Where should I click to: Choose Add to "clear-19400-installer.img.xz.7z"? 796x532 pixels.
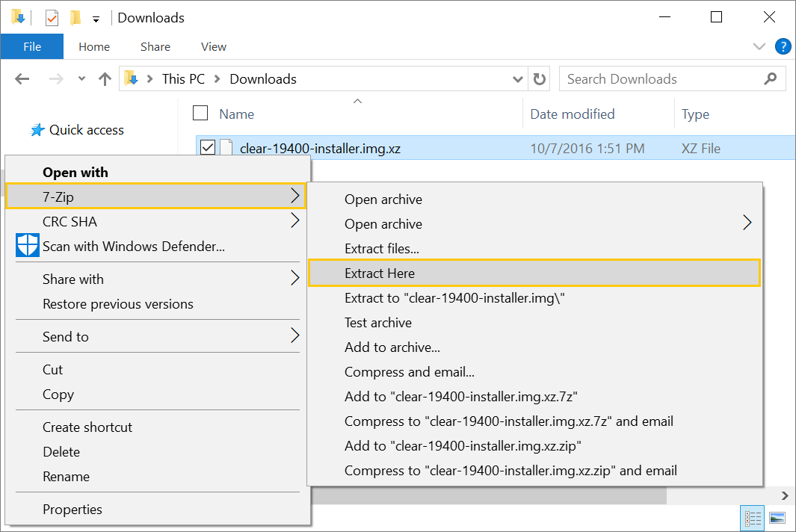point(534,397)
